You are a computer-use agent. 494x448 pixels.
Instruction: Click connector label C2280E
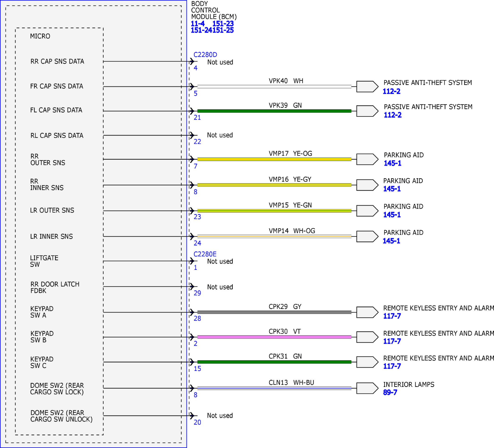tap(205, 254)
